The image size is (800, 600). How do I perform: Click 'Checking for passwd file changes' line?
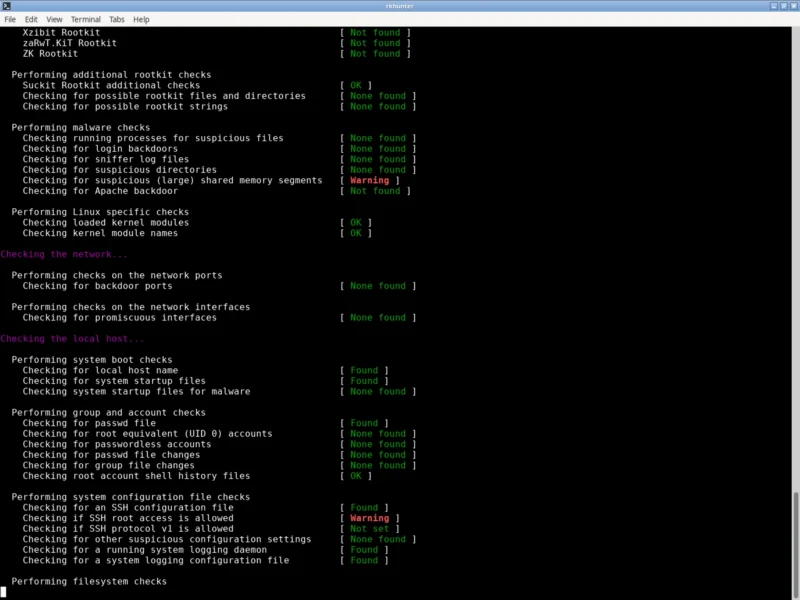coord(111,455)
